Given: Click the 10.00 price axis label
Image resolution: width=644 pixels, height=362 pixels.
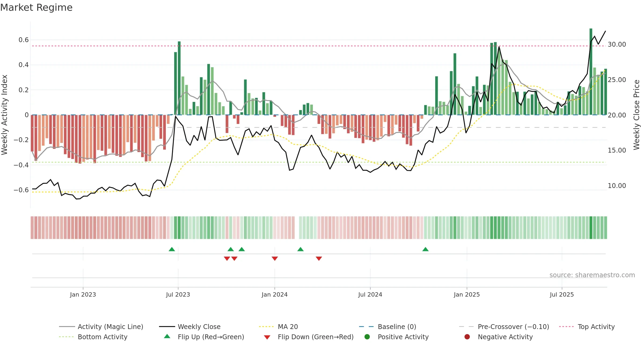Looking at the screenshot, I should click(x=617, y=186).
